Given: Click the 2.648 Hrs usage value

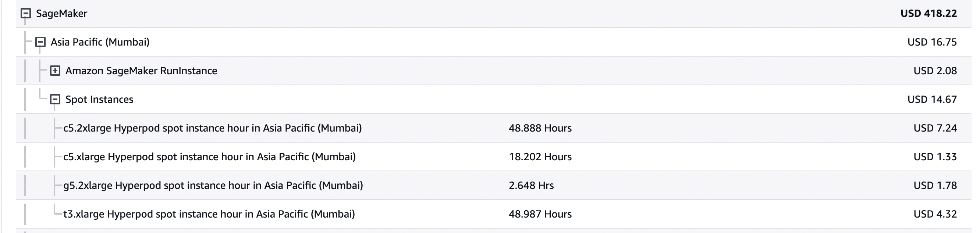Looking at the screenshot, I should (x=531, y=186).
